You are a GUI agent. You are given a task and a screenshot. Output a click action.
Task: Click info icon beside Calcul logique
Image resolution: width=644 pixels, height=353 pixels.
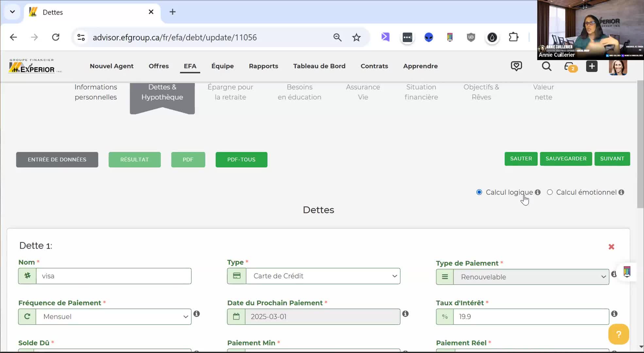coord(538,192)
